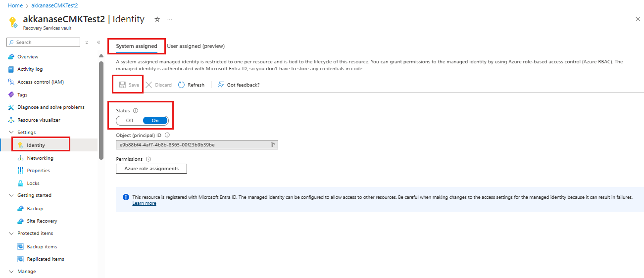Expand the Manage section
This screenshot has height=278, width=644.
pos(11,272)
